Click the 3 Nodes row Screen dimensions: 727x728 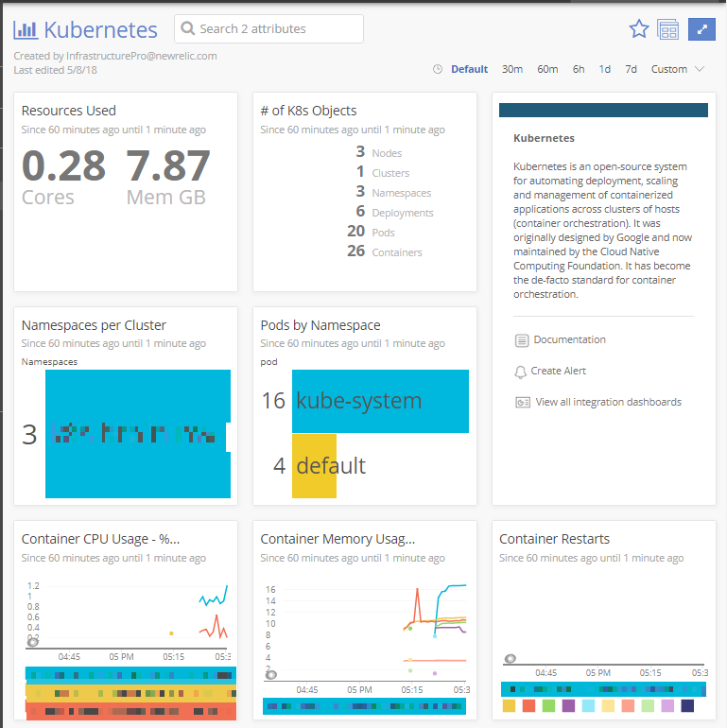point(379,152)
